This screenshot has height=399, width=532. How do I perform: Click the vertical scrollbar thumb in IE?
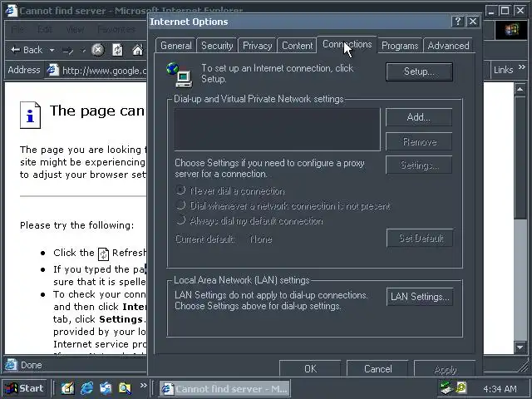520,158
